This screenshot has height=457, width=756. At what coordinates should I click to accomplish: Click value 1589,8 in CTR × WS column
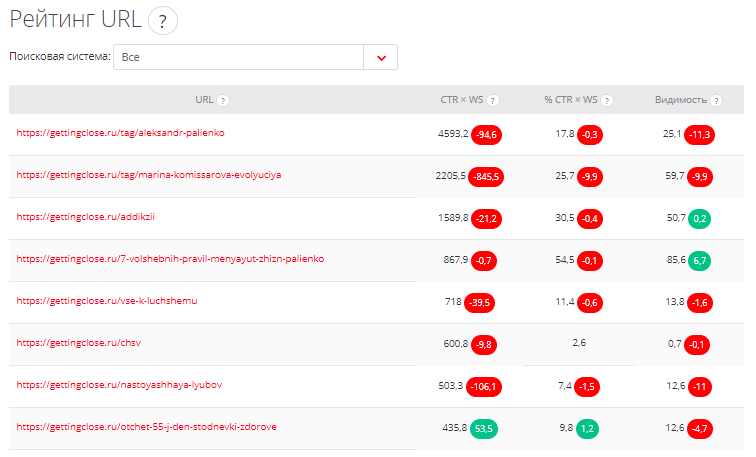coord(453,217)
